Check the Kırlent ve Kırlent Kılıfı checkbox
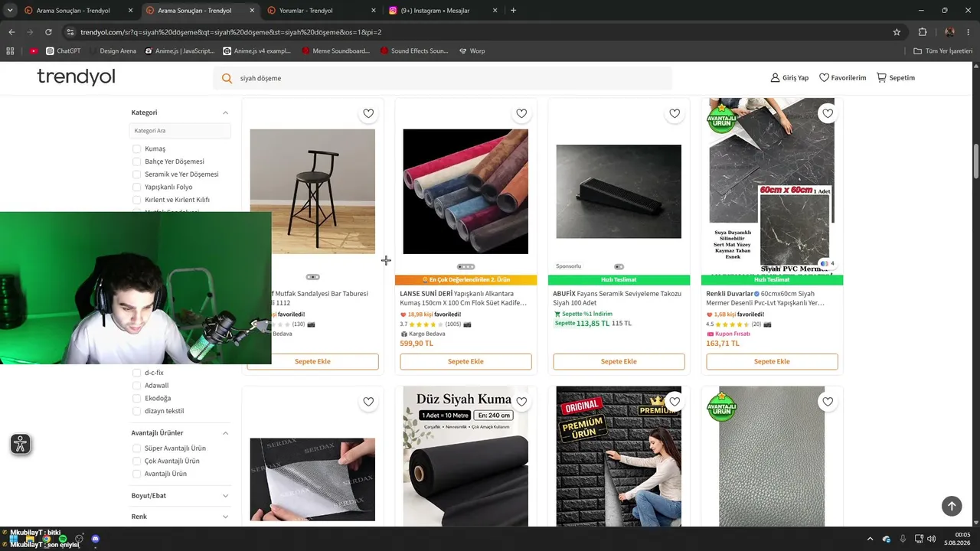The height and width of the screenshot is (551, 980). (136, 200)
